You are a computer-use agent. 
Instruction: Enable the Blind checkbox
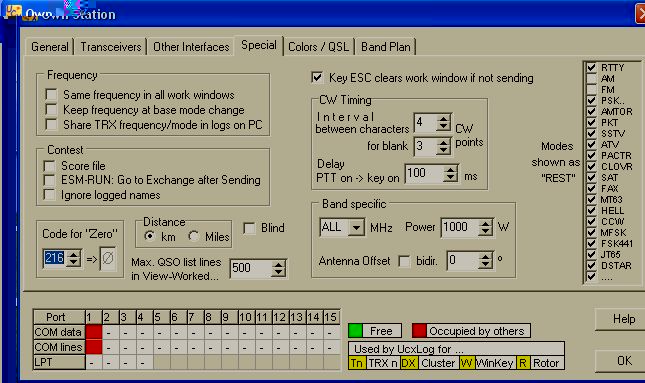[249, 228]
